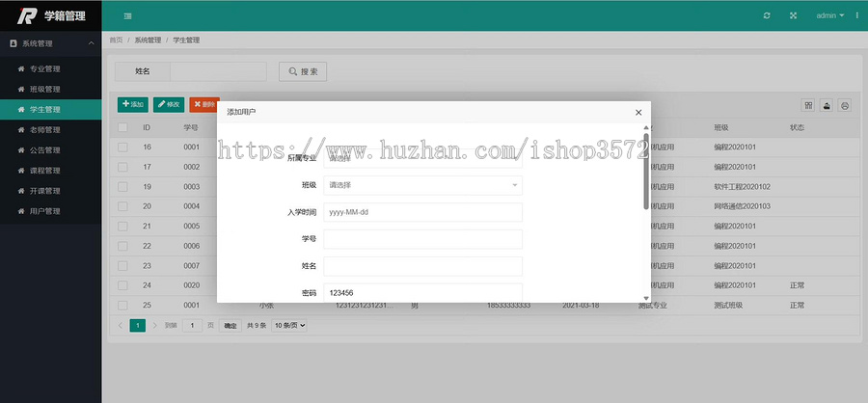868x403 pixels.
Task: Check the row with ID 21
Action: (x=122, y=226)
